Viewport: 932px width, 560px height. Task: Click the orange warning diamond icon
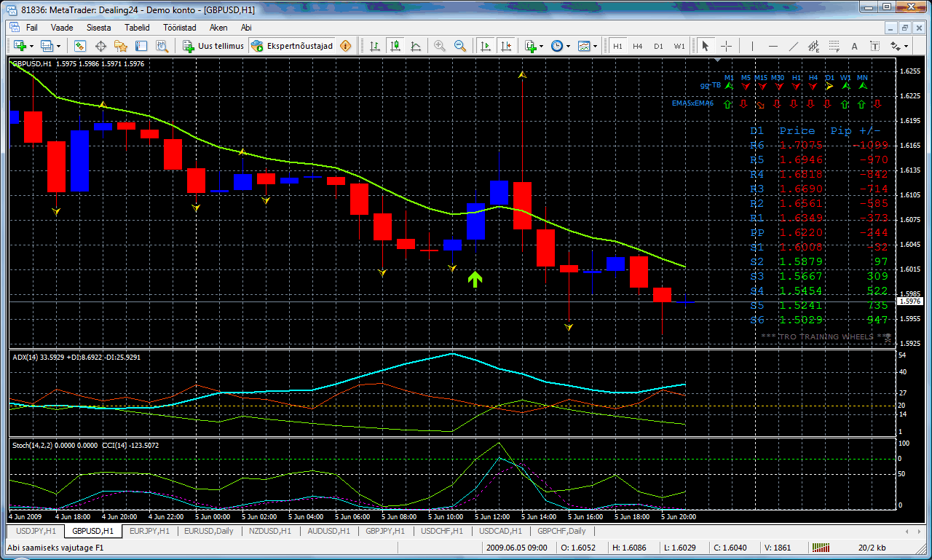tap(345, 46)
